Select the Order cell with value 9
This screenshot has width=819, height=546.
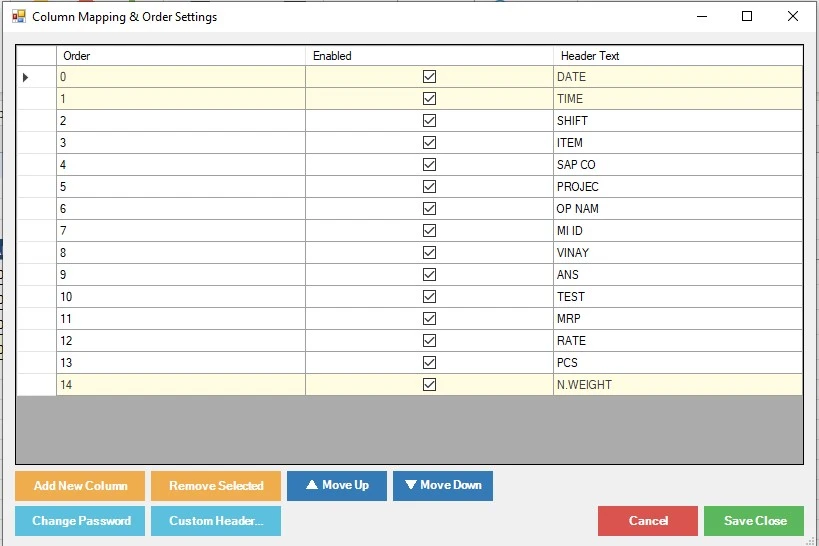click(x=180, y=275)
